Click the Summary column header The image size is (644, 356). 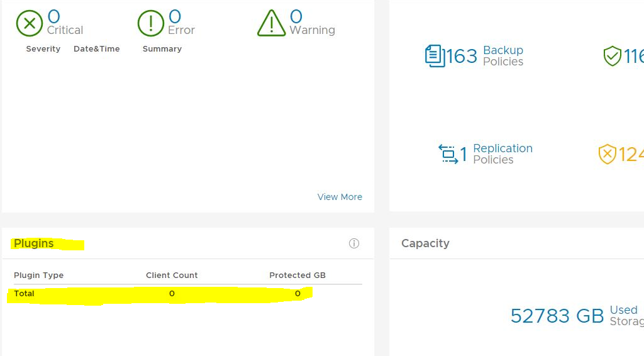[162, 49]
